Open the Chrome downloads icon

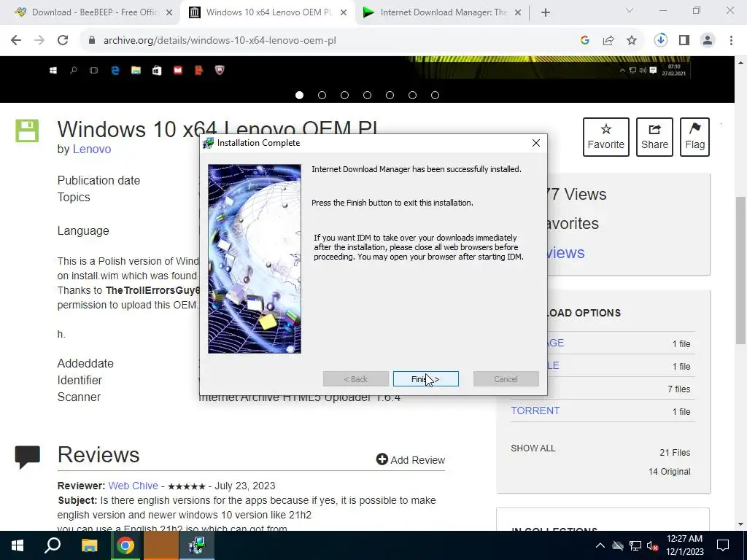(661, 41)
